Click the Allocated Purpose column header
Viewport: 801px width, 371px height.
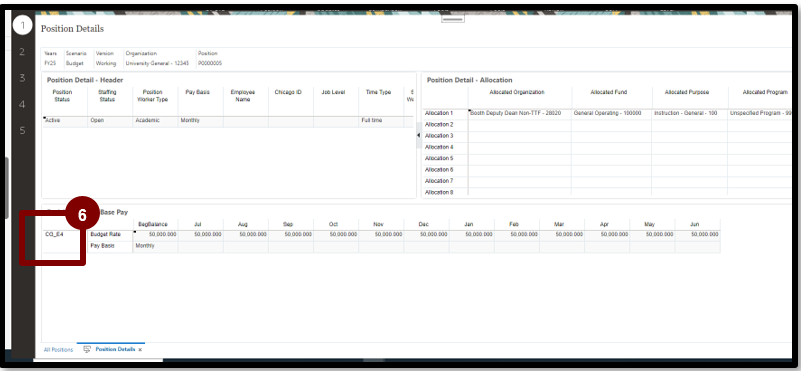point(687,92)
